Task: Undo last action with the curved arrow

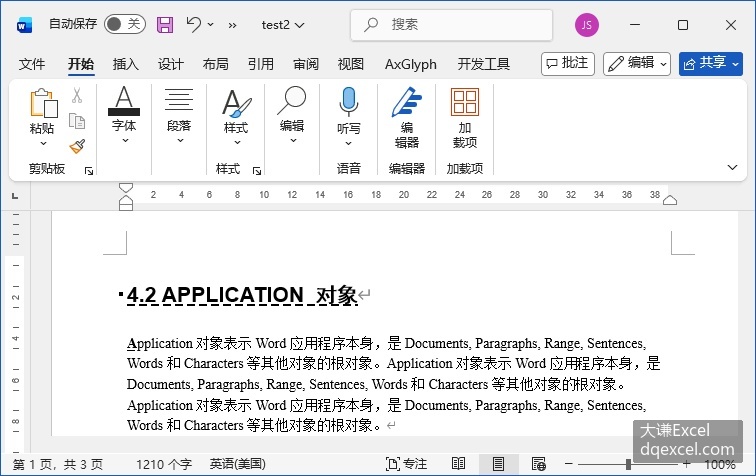Action: click(x=193, y=24)
